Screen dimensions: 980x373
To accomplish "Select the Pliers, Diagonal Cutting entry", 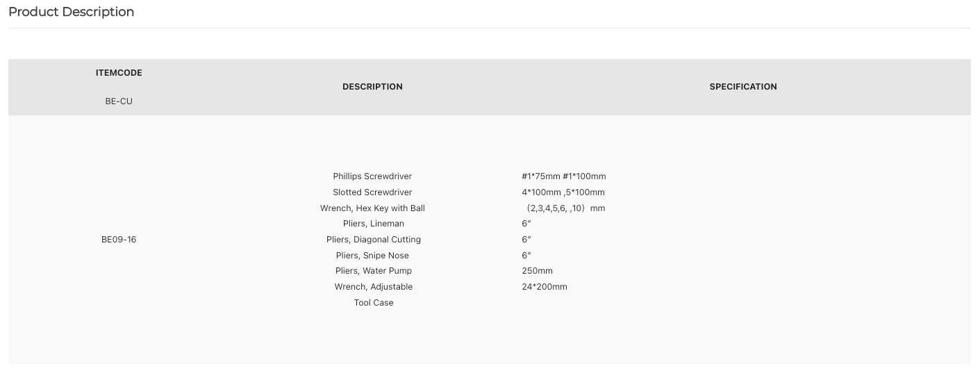I will coord(374,240).
